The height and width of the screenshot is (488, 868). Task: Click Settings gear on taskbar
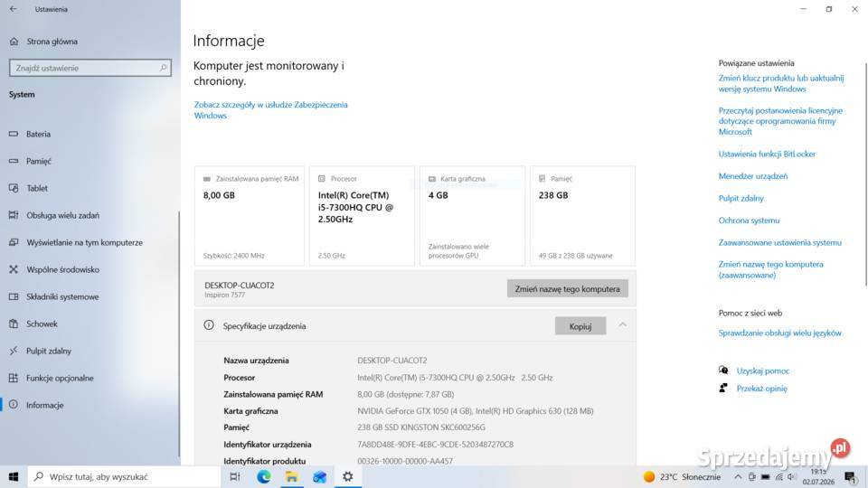[x=347, y=476]
